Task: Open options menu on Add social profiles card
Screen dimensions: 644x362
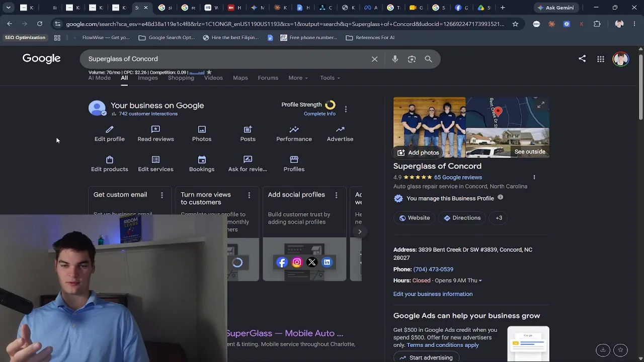Action: tap(336, 195)
